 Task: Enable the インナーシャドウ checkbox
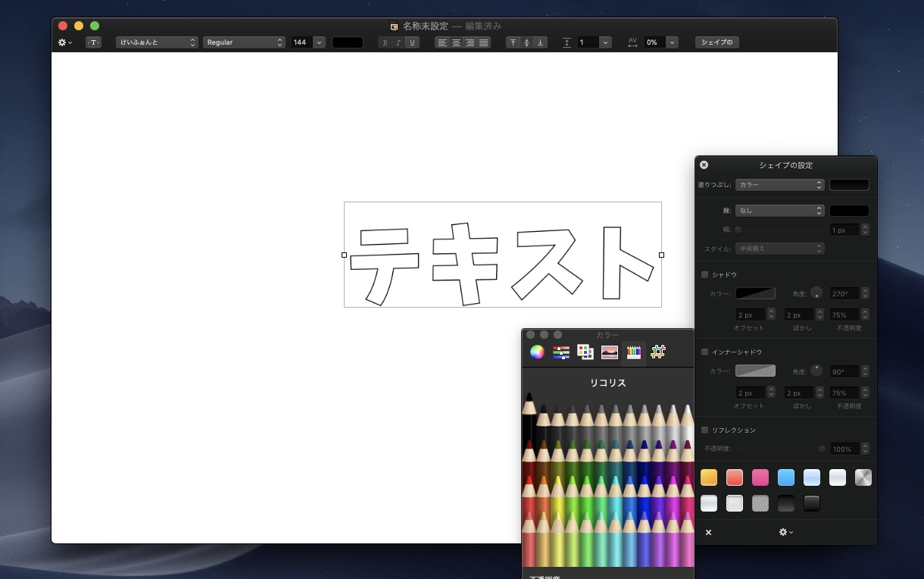click(x=704, y=352)
